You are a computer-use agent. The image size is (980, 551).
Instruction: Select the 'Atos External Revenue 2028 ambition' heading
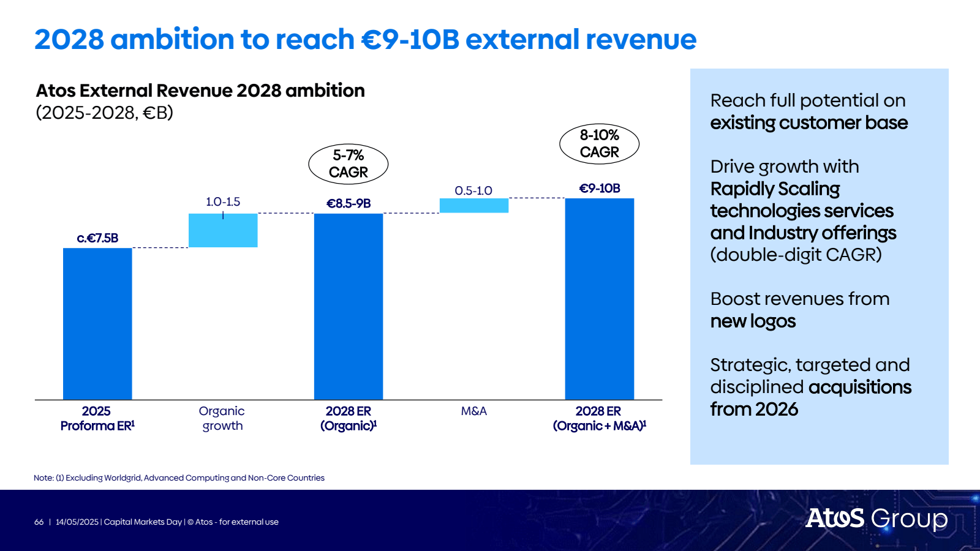click(200, 91)
